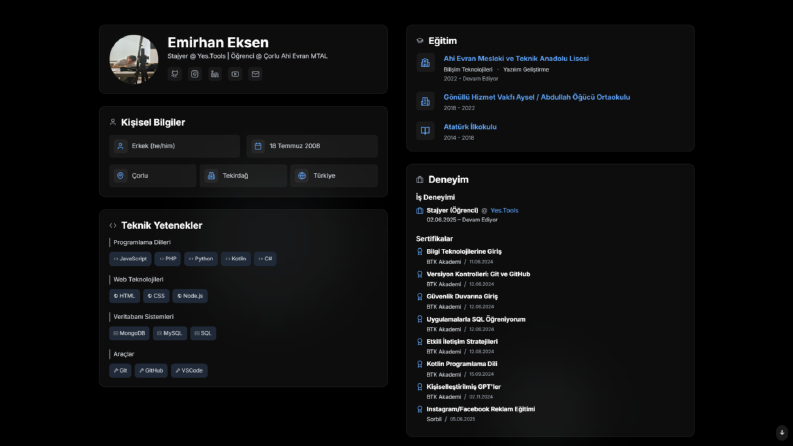Open the Instagram icon in profile header
The width and height of the screenshot is (793, 446).
(195, 74)
